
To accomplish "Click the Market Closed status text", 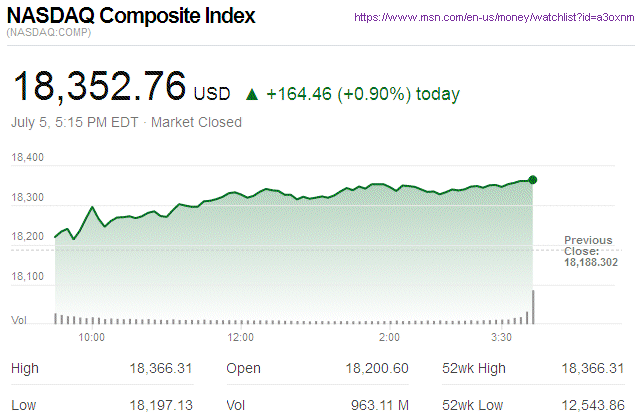I will tap(196, 122).
